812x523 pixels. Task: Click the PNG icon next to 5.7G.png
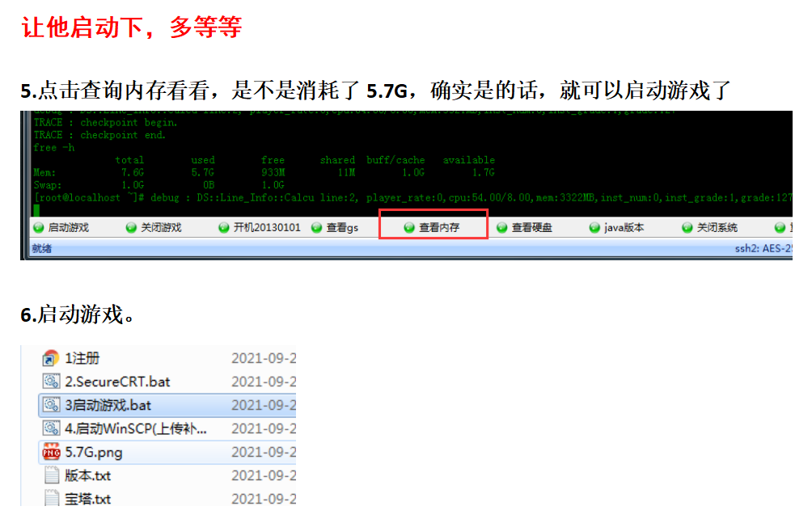[x=52, y=452]
